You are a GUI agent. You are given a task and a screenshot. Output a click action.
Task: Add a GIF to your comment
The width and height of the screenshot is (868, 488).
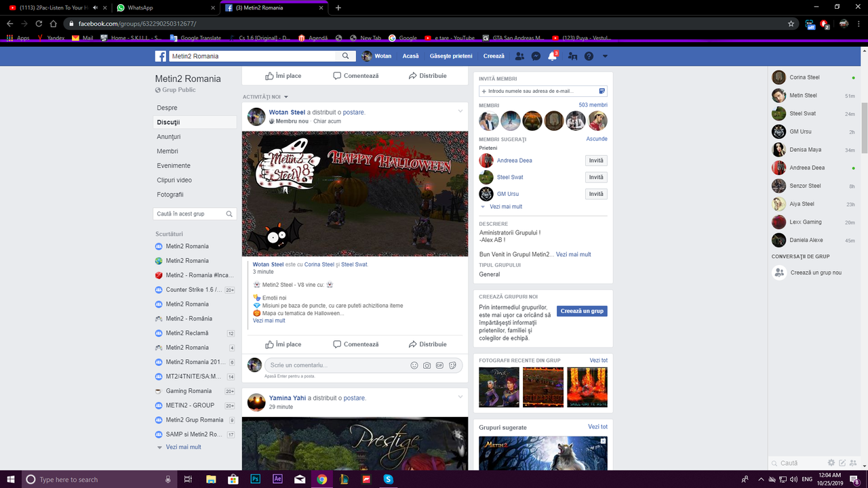(439, 365)
